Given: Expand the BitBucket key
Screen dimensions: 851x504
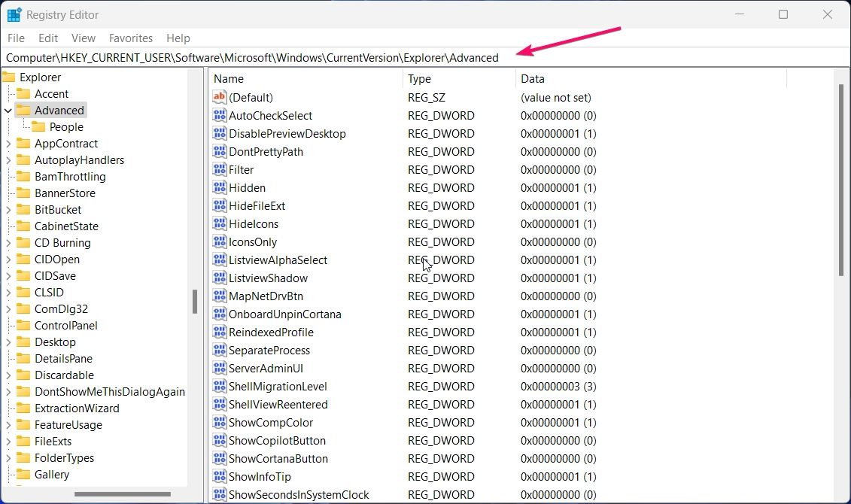Looking at the screenshot, I should pyautogui.click(x=8, y=210).
